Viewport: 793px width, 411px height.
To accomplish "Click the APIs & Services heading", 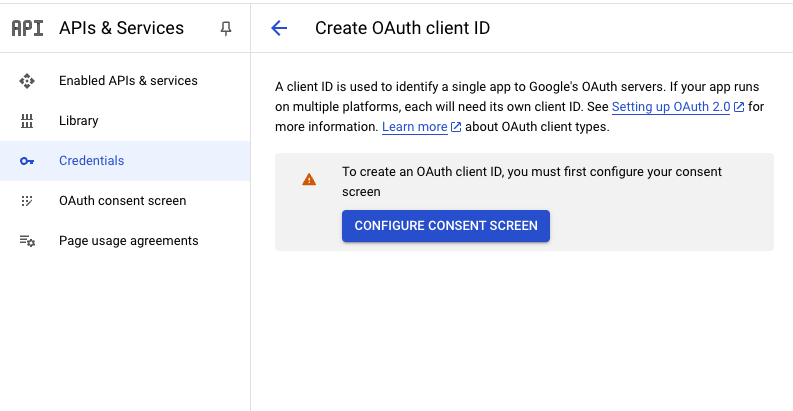I will 121,28.
